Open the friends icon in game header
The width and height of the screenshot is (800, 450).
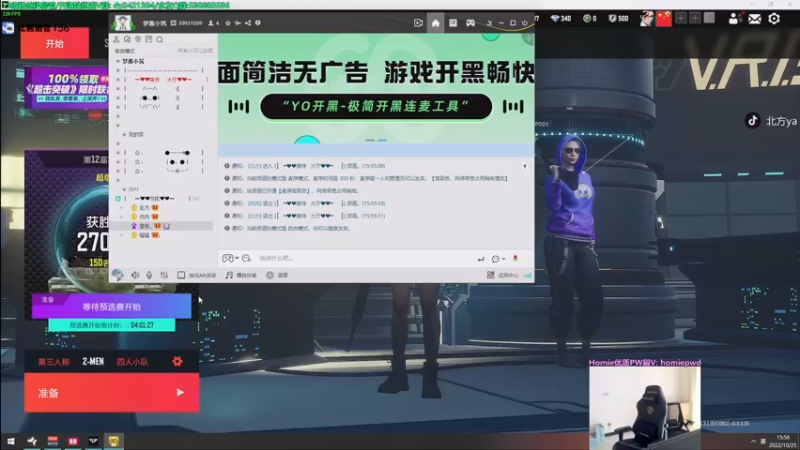(x=734, y=19)
